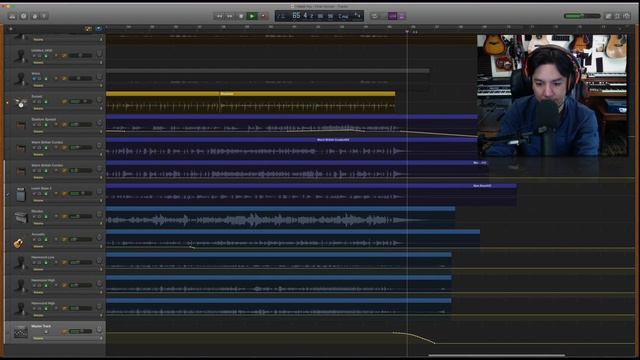The height and width of the screenshot is (360, 640).
Task: Solo the Stadium Spread track
Action: point(40,124)
